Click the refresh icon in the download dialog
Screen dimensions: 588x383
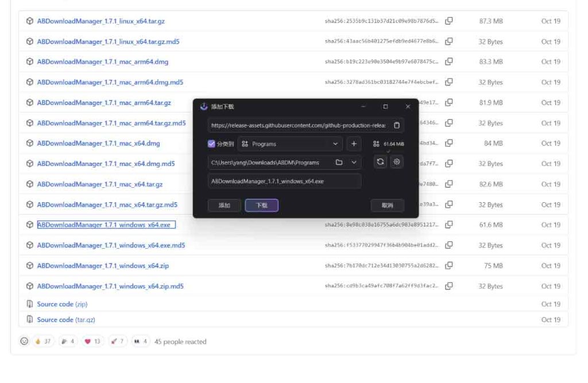[x=380, y=162]
